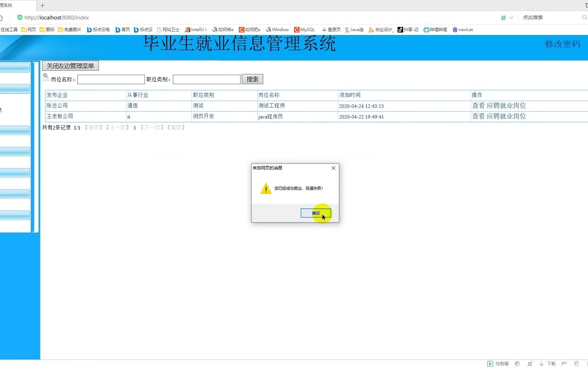The width and height of the screenshot is (588, 368).
Task: Open the Java连 bookmark
Action: point(354,30)
